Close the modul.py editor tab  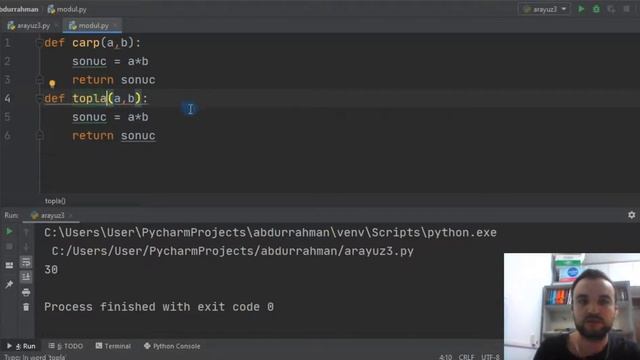(x=115, y=26)
